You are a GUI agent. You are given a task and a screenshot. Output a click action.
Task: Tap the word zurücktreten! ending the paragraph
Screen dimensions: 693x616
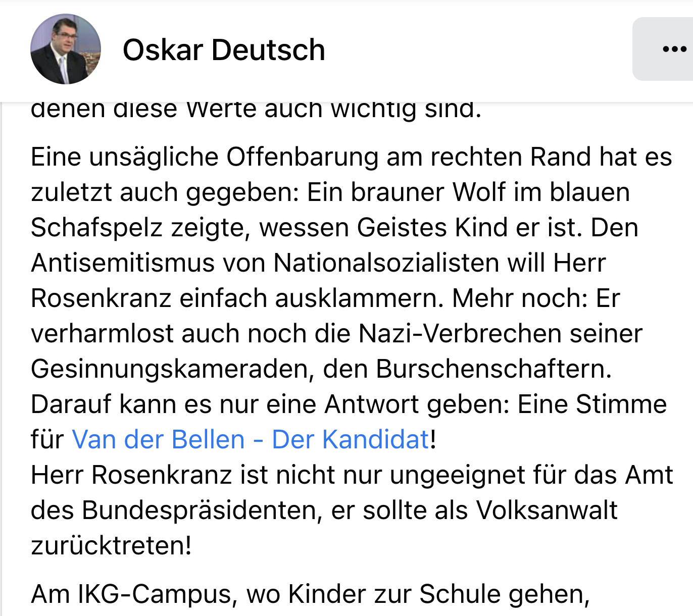(x=111, y=546)
